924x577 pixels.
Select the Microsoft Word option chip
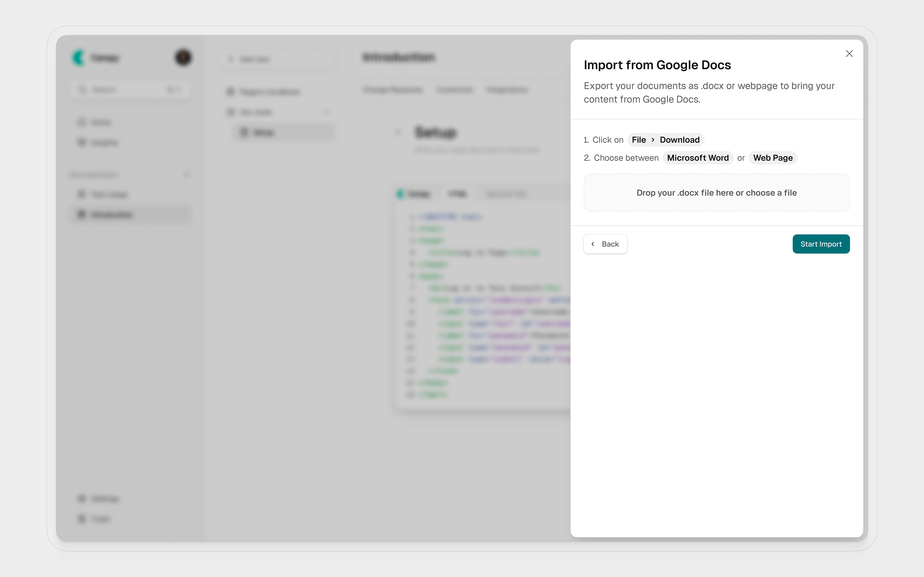point(698,158)
